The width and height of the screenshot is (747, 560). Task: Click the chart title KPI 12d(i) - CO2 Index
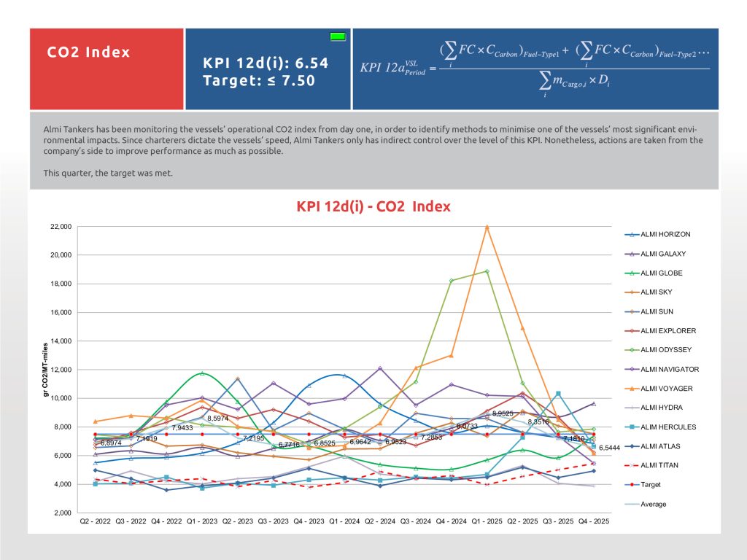[x=373, y=206]
